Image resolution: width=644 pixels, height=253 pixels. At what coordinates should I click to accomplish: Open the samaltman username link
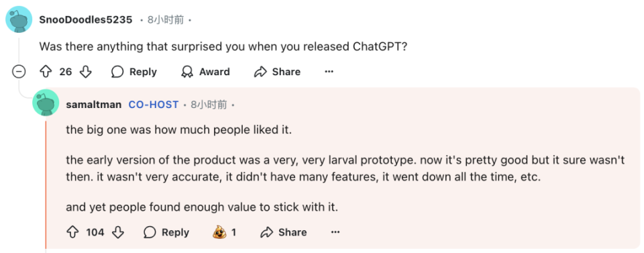94,105
